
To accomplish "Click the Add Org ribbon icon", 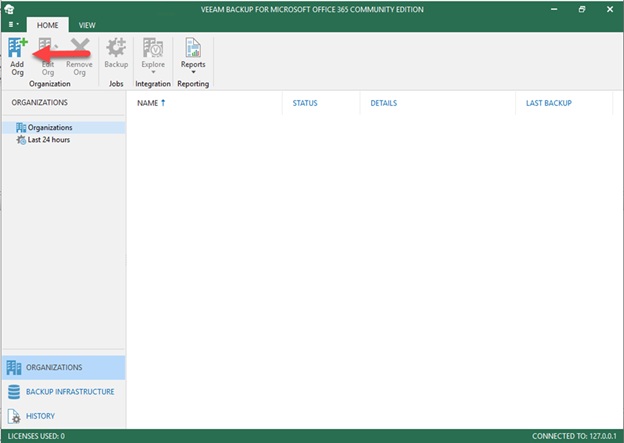I will click(x=18, y=47).
